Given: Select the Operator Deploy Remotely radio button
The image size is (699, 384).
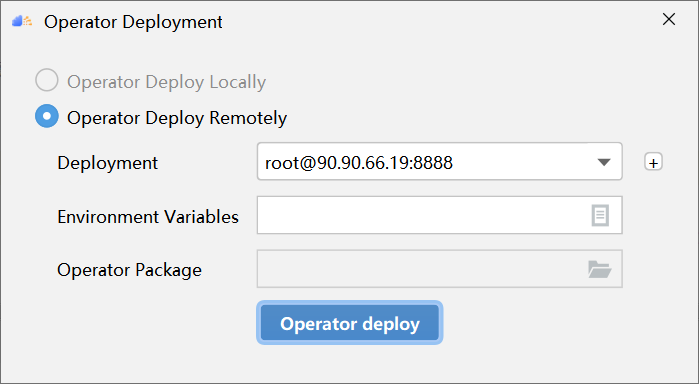Looking at the screenshot, I should click(47, 116).
